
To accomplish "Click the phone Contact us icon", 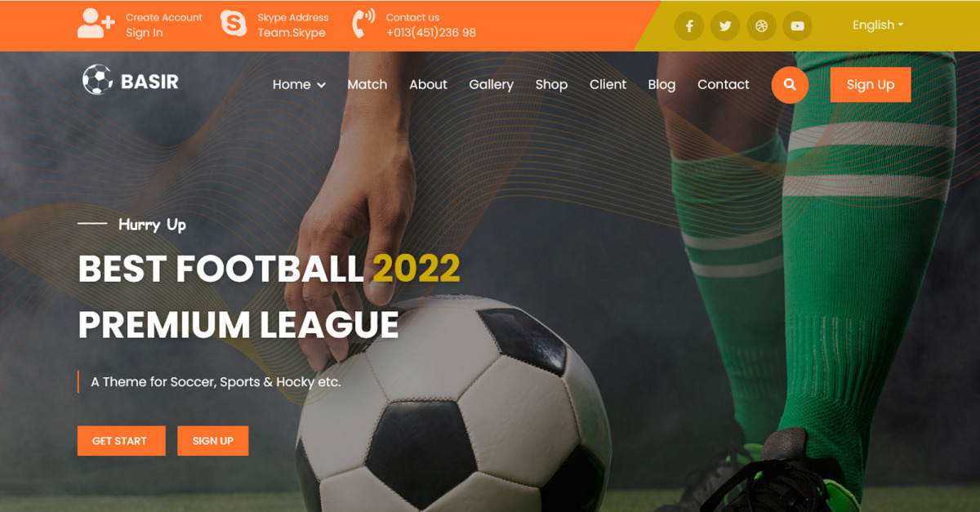I will 363,24.
